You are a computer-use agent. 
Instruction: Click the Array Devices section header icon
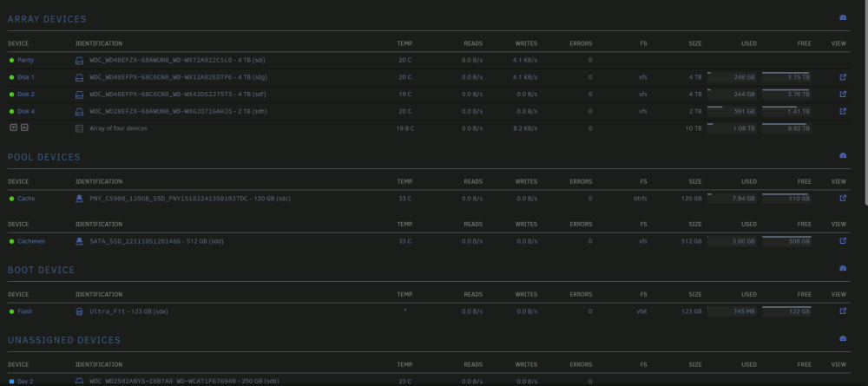coord(843,17)
